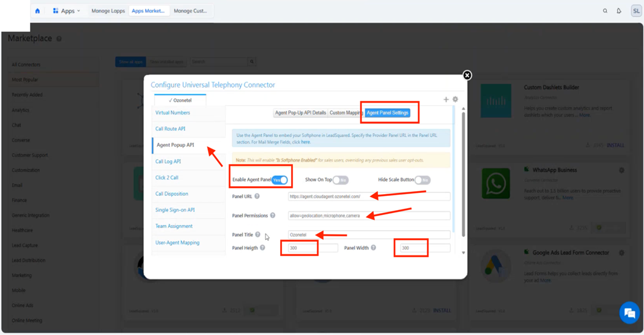Viewport: 644px width, 335px height.
Task: Click the dialog scrollbar up arrow
Action: pos(464,109)
